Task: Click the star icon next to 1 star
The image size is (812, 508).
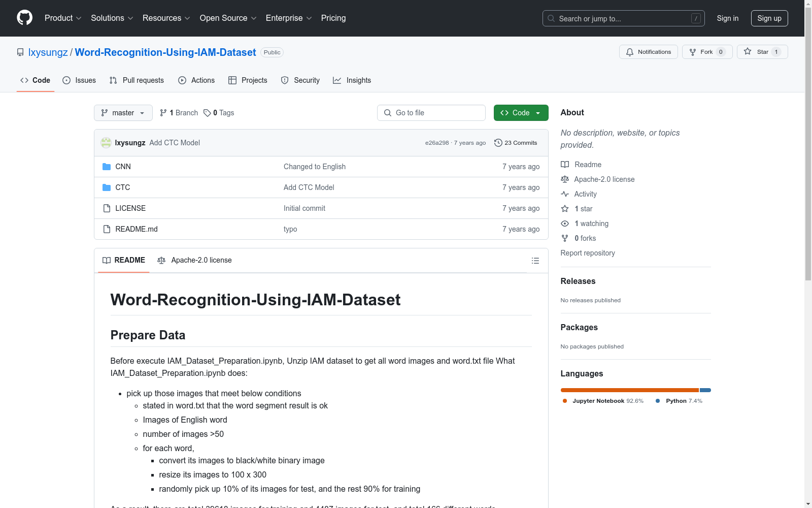Action: point(565,209)
